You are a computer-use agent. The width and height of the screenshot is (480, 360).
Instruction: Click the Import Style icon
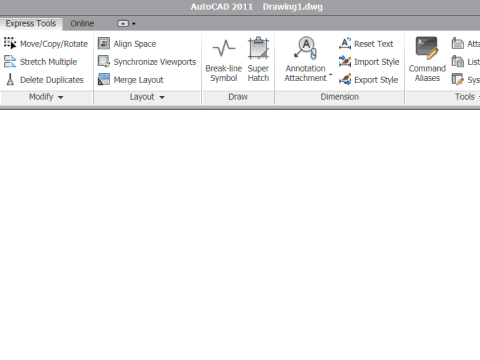pyautogui.click(x=345, y=62)
